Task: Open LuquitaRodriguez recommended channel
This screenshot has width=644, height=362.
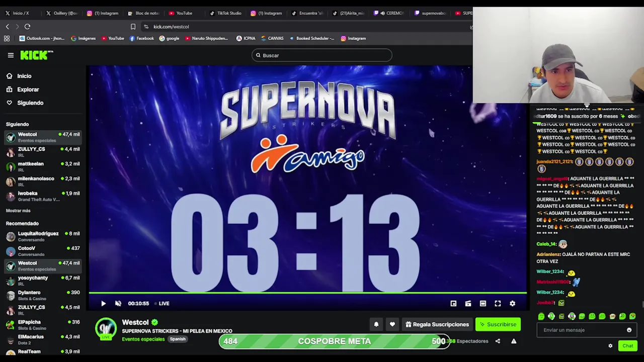Action: click(43, 236)
